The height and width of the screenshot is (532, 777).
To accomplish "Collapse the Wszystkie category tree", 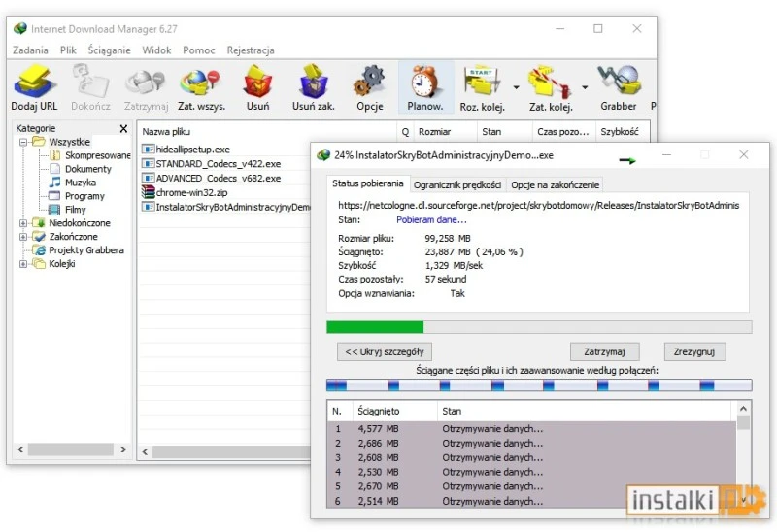I will pos(23,142).
